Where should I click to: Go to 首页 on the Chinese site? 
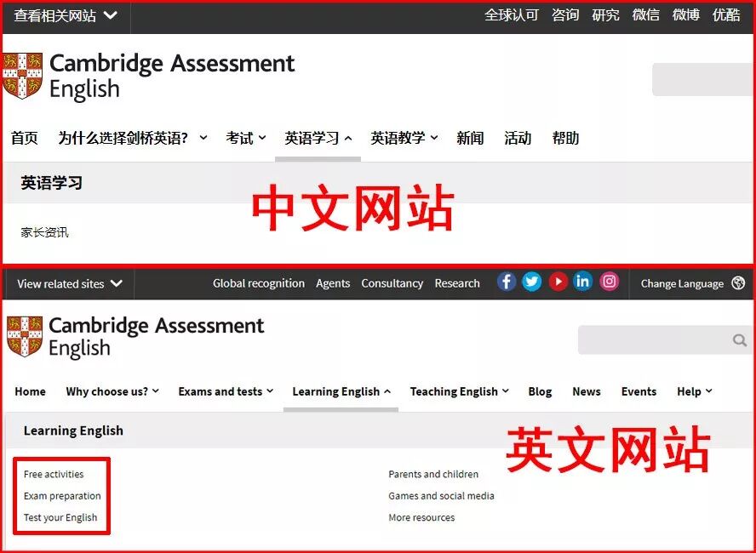coord(25,138)
